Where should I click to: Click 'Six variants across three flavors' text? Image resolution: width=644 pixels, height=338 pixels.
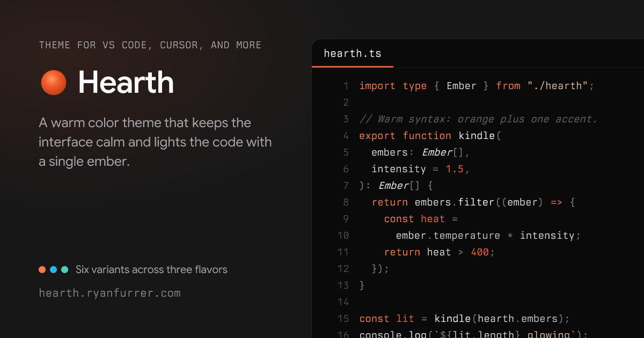point(151,269)
